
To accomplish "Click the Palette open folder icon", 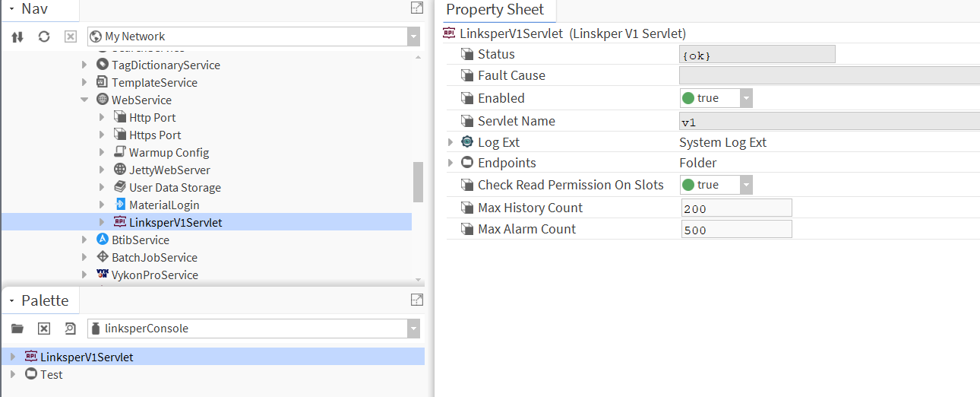I will point(17,329).
